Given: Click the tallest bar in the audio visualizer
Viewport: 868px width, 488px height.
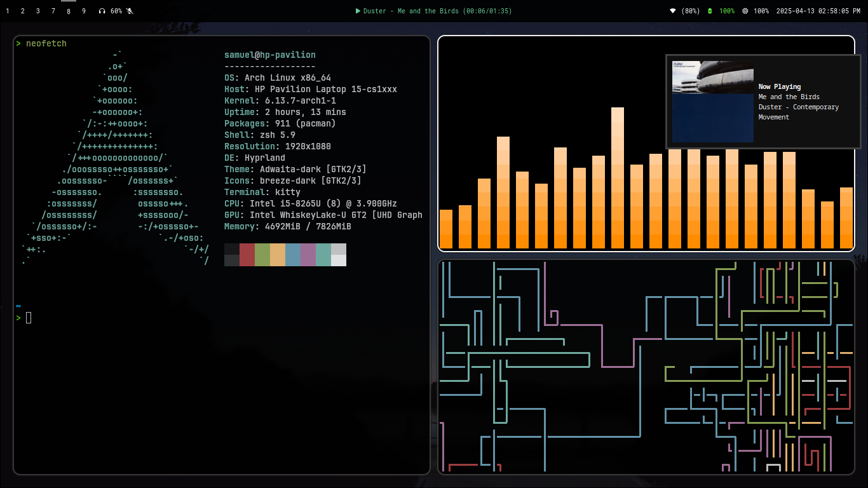Looking at the screenshot, I should pyautogui.click(x=618, y=178).
